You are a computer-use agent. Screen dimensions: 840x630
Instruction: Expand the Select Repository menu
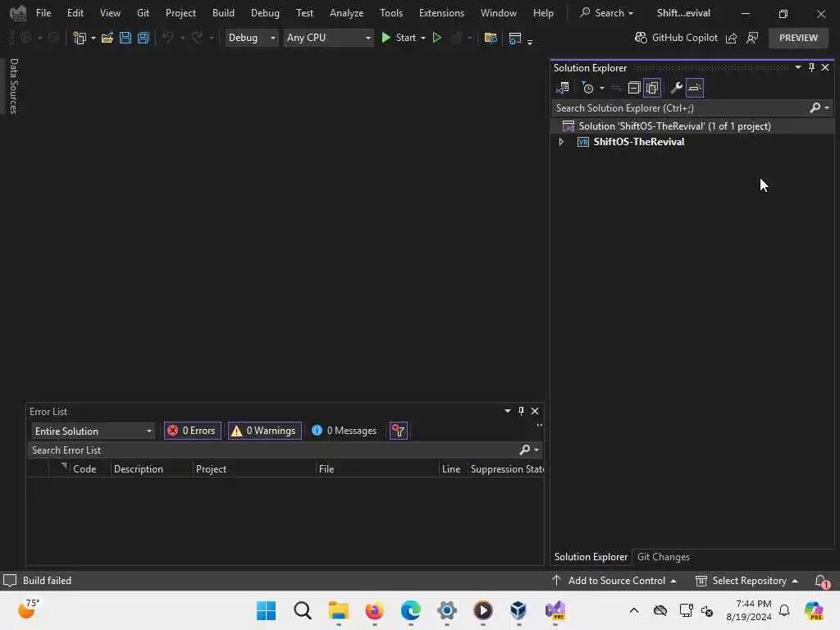point(746,581)
